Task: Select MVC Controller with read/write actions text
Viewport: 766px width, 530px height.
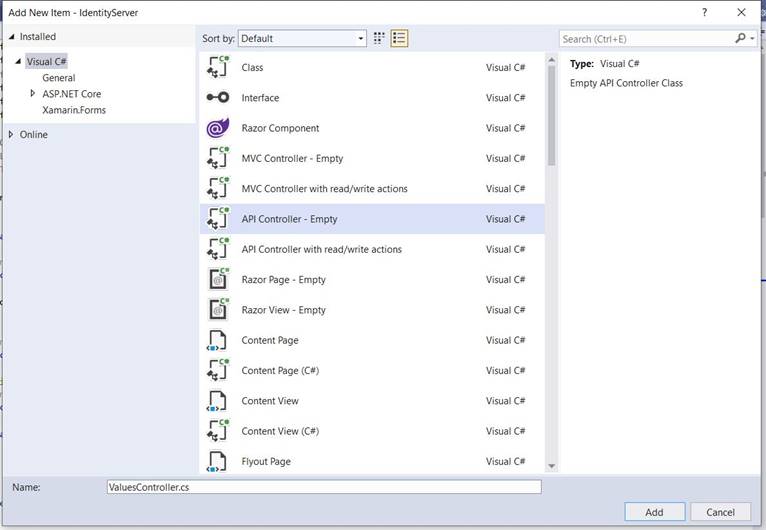Action: point(324,189)
